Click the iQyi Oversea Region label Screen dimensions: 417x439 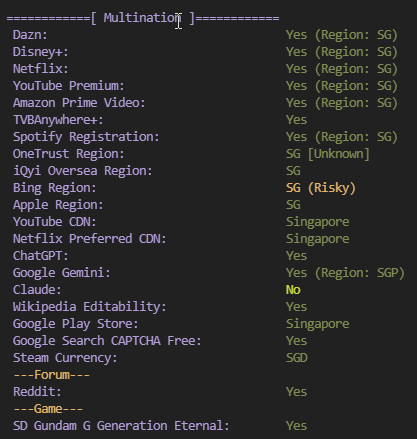pyautogui.click(x=83, y=171)
